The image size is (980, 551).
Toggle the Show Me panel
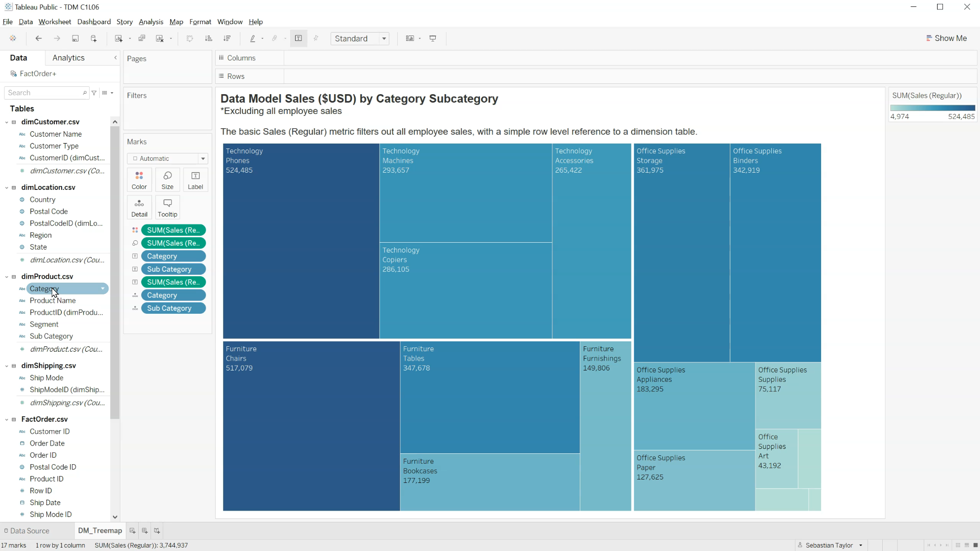[x=946, y=38]
